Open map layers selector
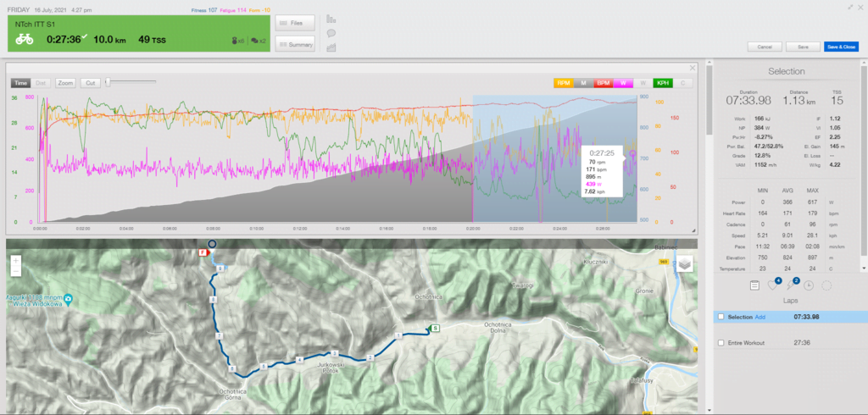The height and width of the screenshot is (415, 868). click(684, 264)
